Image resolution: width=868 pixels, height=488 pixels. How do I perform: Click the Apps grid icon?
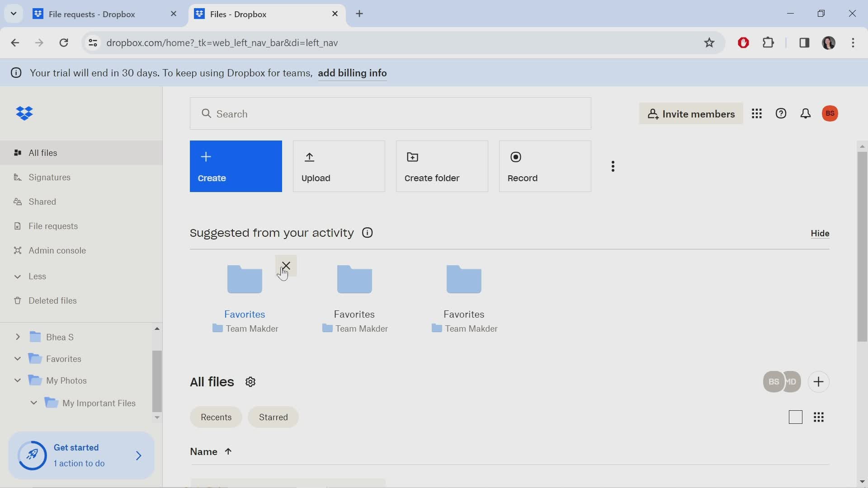(x=756, y=113)
